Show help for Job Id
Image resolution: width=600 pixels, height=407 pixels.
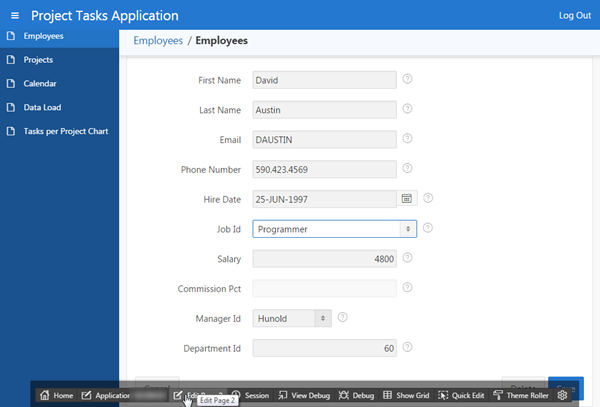tap(428, 228)
